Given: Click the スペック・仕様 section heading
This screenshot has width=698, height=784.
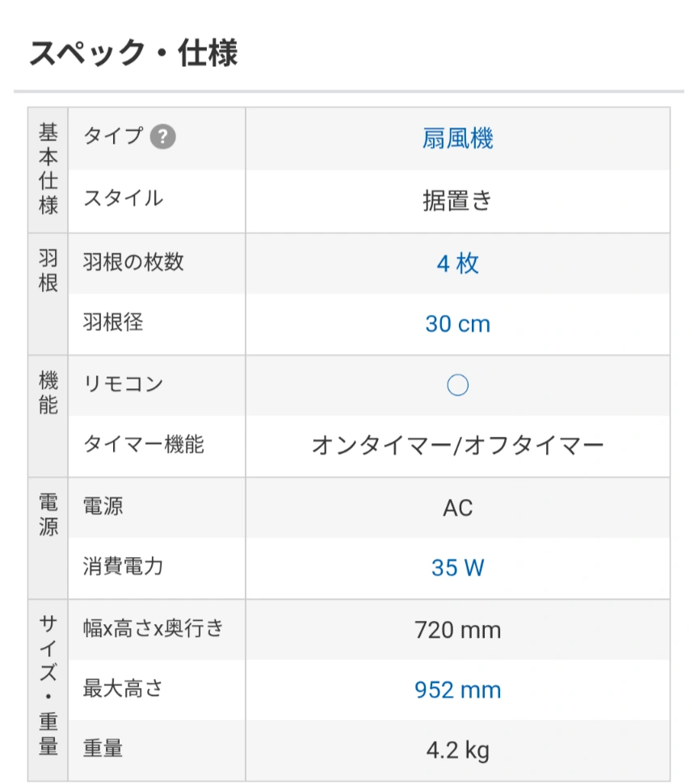Looking at the screenshot, I should [x=133, y=53].
